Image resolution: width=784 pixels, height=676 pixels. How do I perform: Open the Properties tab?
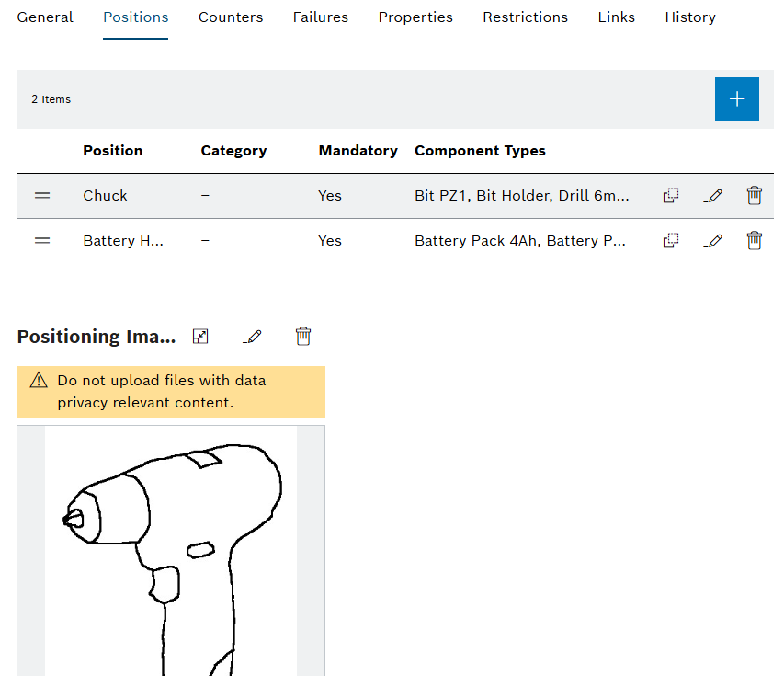tap(415, 17)
